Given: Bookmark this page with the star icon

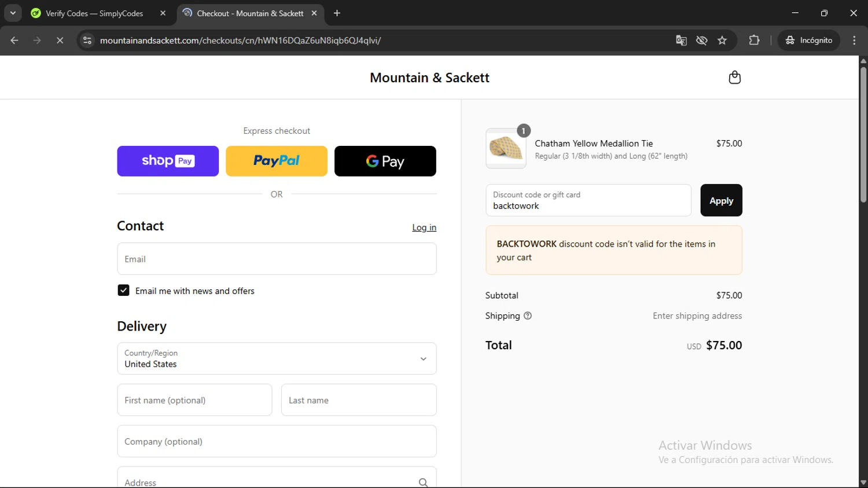Looking at the screenshot, I should tap(722, 40).
